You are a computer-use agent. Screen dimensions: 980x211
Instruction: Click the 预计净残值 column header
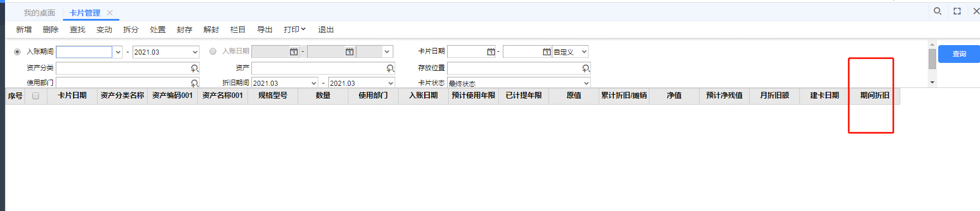(725, 96)
